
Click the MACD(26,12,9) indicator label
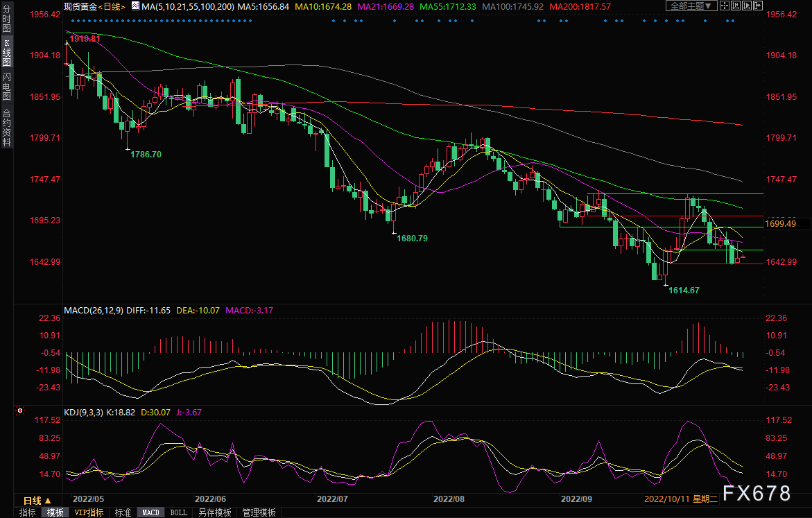94,310
